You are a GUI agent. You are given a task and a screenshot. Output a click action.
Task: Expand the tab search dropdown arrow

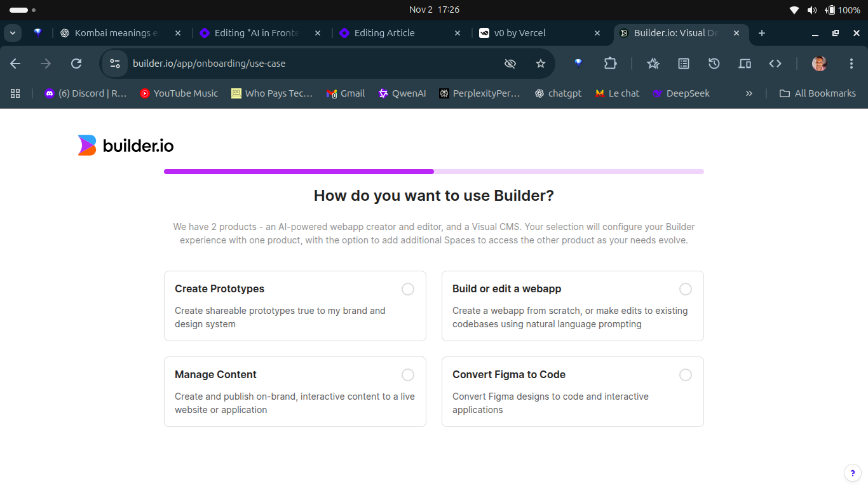click(x=13, y=33)
